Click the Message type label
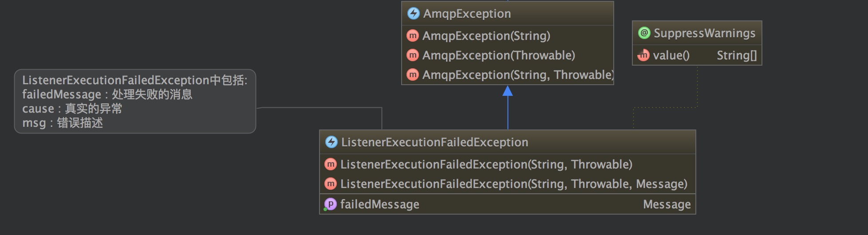Screen dimensions: 868x235 tap(667, 204)
